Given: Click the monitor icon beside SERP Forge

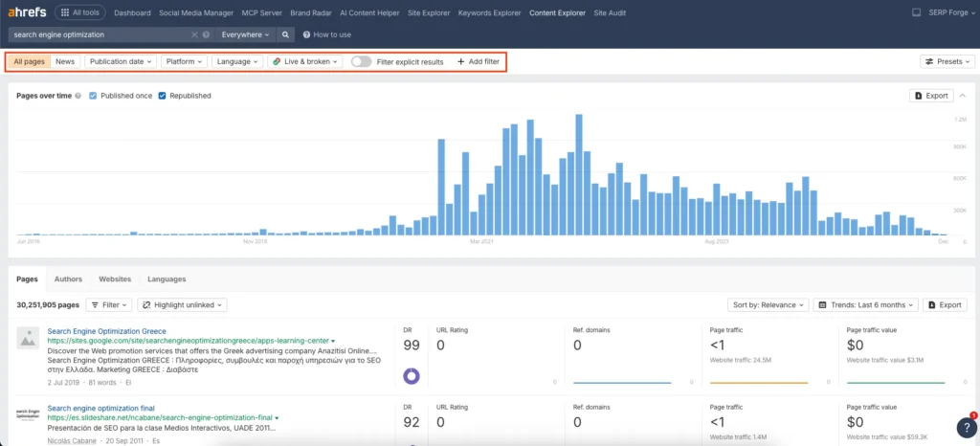Looking at the screenshot, I should click(x=916, y=13).
